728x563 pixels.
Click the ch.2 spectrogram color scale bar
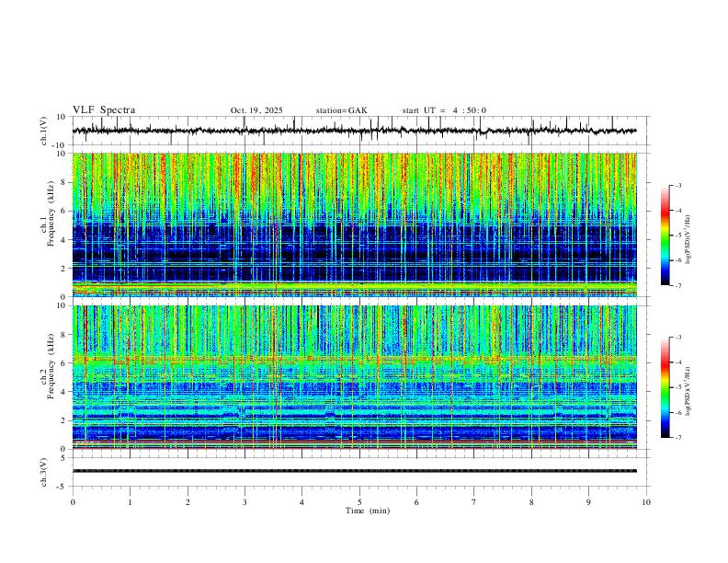[x=665, y=387]
